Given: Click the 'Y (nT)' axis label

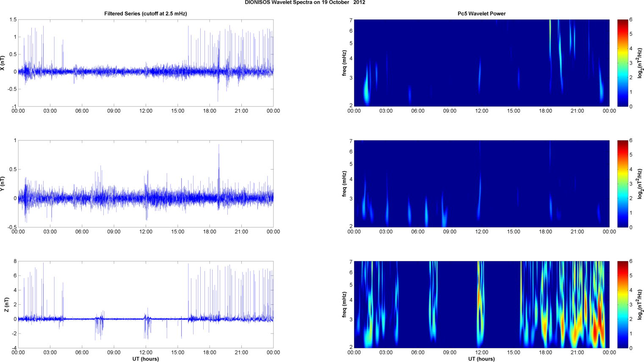Looking at the screenshot, I should coord(3,184).
